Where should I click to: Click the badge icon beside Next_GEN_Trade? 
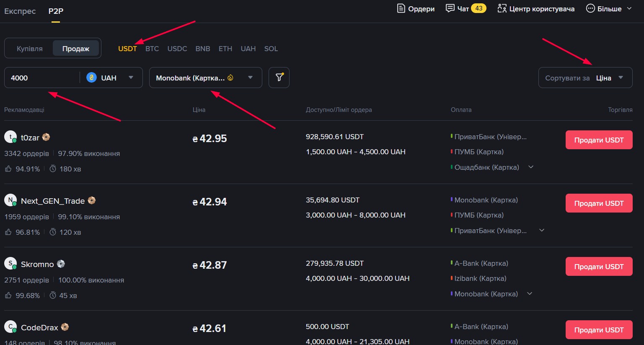pos(92,200)
